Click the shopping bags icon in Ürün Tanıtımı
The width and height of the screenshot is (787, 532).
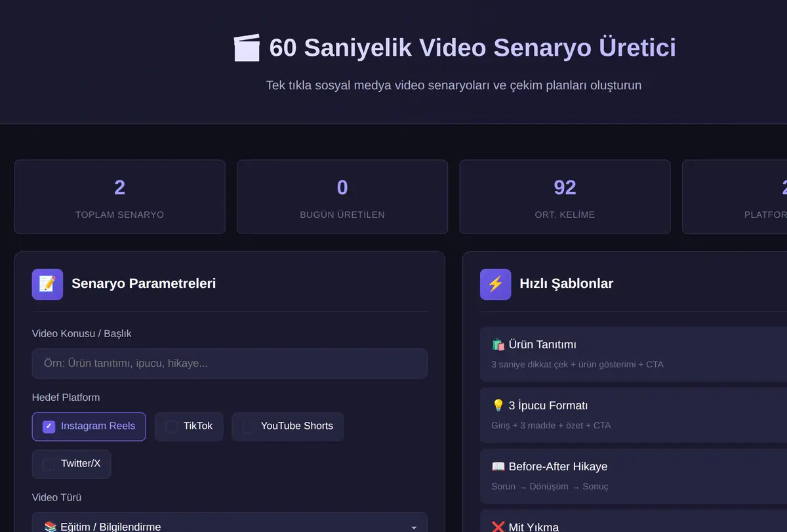(498, 344)
